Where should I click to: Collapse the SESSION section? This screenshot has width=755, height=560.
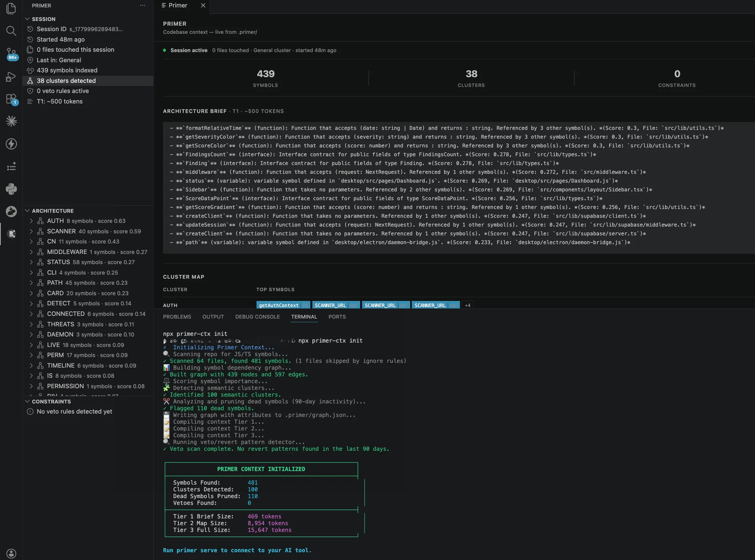click(27, 19)
